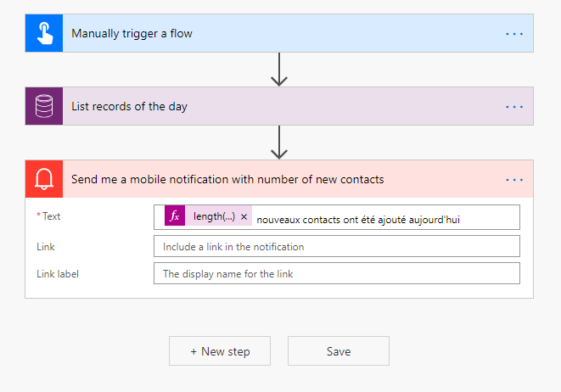
Task: Click the List records database icon
Action: pyautogui.click(x=44, y=106)
